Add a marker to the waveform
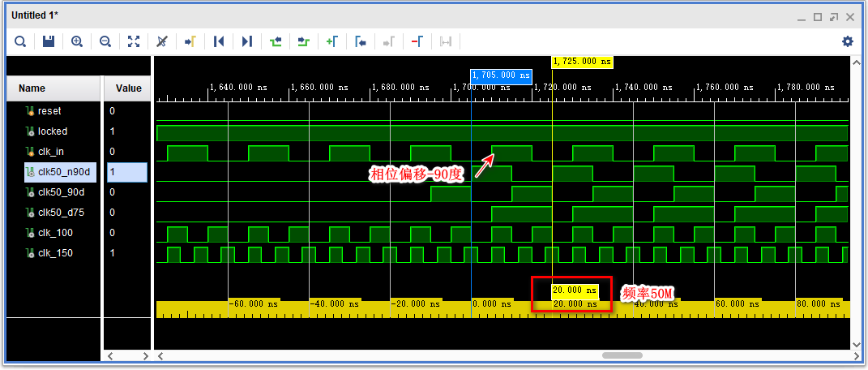This screenshot has width=868, height=370. (x=332, y=41)
